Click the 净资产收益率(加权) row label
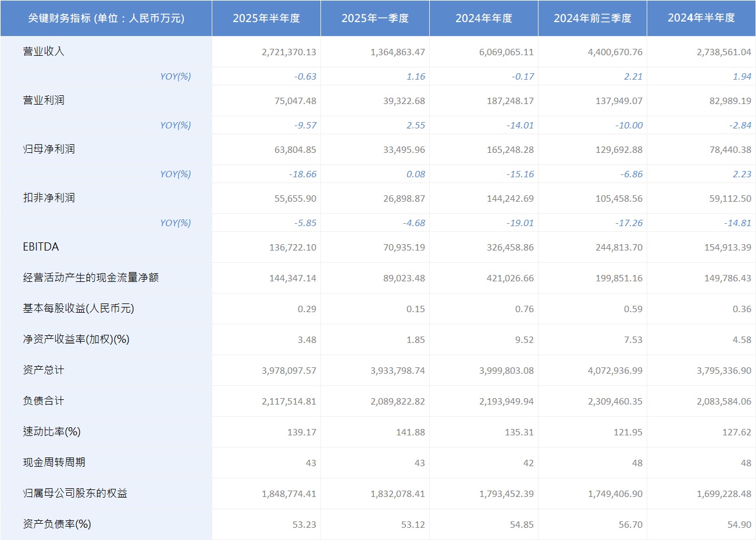The image size is (756, 540). coord(76,339)
